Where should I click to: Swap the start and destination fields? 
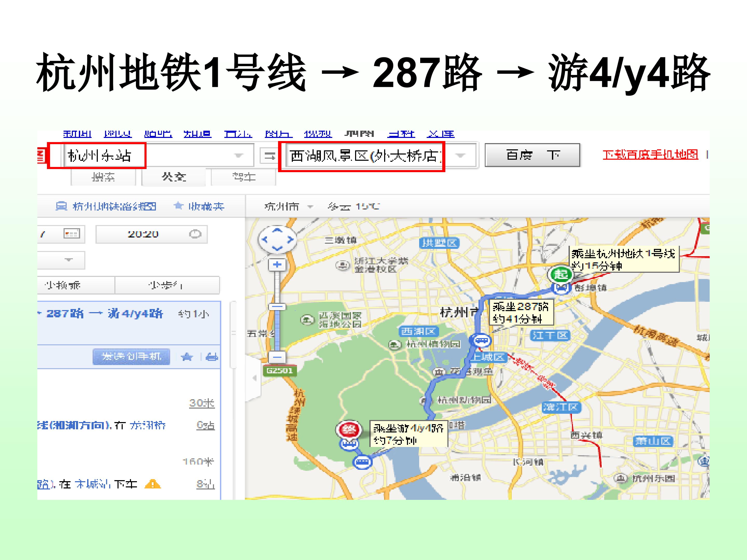pyautogui.click(x=269, y=156)
